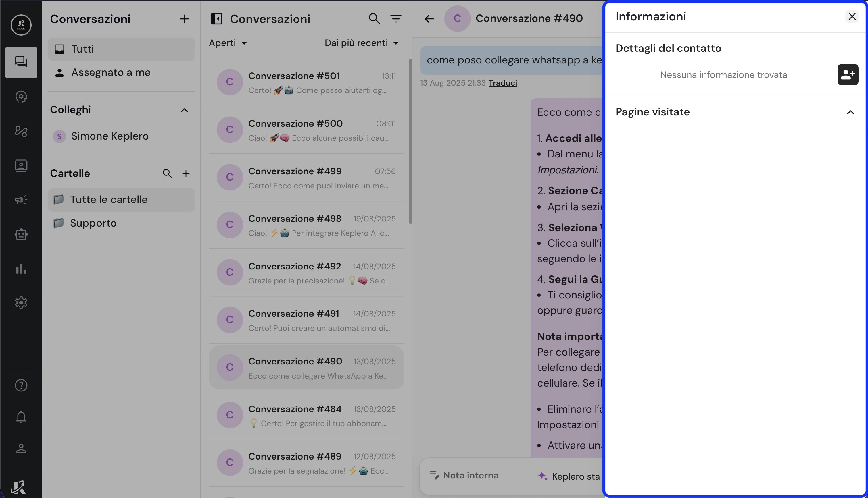Image resolution: width=868 pixels, height=498 pixels.
Task: Open the notifications bell icon
Action: (x=21, y=417)
